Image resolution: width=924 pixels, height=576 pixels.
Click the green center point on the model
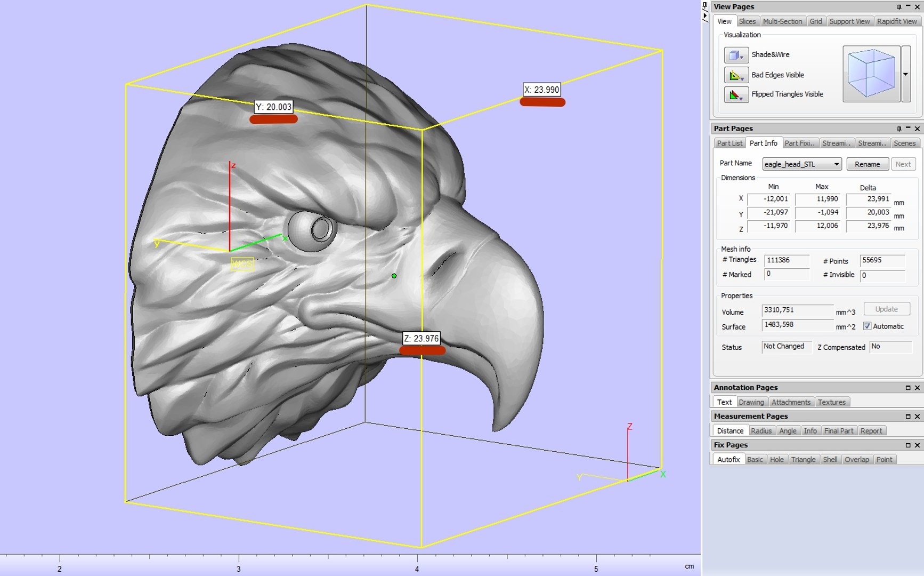tap(394, 276)
